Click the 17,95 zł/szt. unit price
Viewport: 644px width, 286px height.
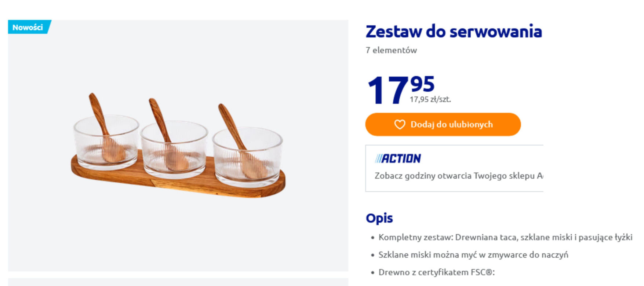point(430,99)
